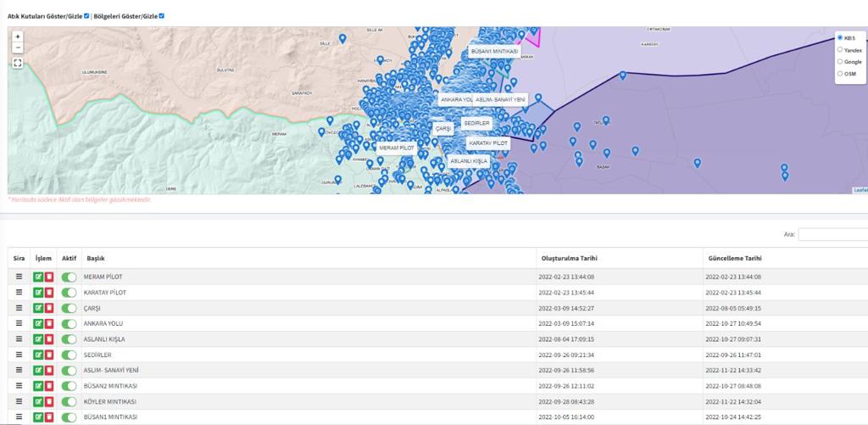Uncheck Bölgeleri Göster/Gizle checkbox
Screen dimensions: 868x425
pos(162,16)
